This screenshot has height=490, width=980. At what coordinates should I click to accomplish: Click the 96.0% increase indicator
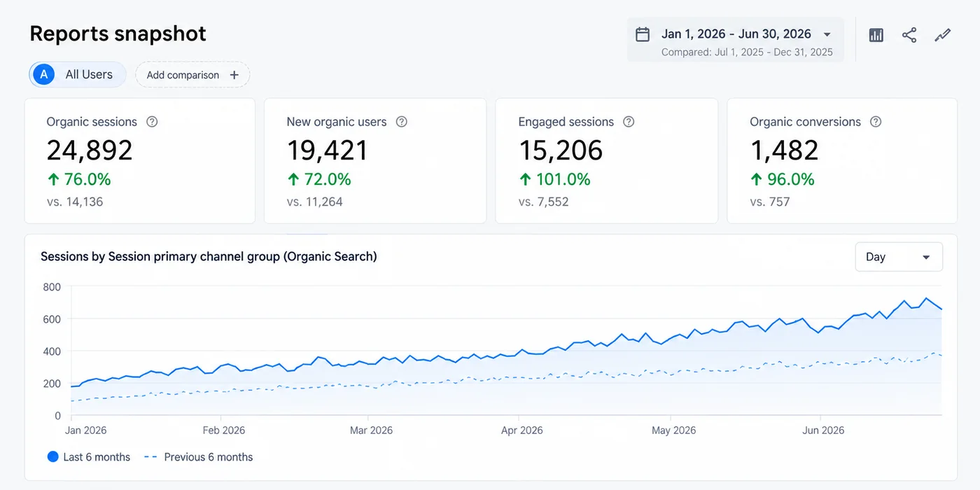783,180
